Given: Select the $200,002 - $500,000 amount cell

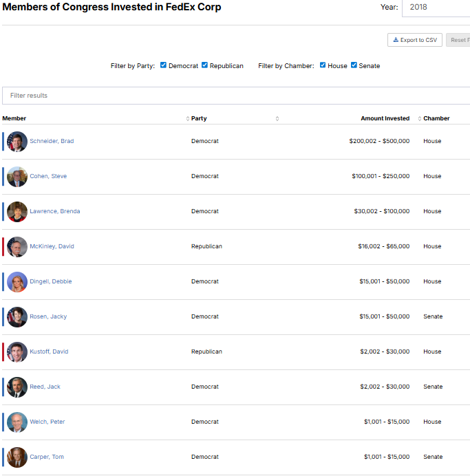Looking at the screenshot, I should pyautogui.click(x=379, y=141).
